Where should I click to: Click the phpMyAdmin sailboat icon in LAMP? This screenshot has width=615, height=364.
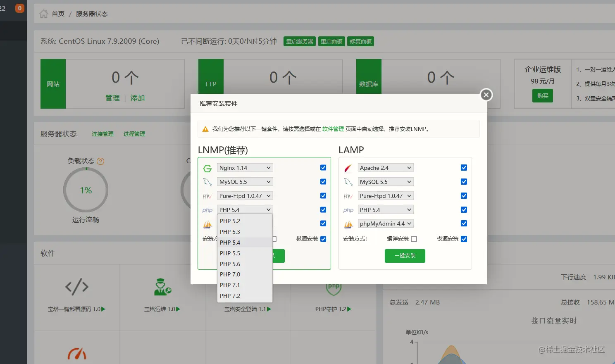pos(348,224)
